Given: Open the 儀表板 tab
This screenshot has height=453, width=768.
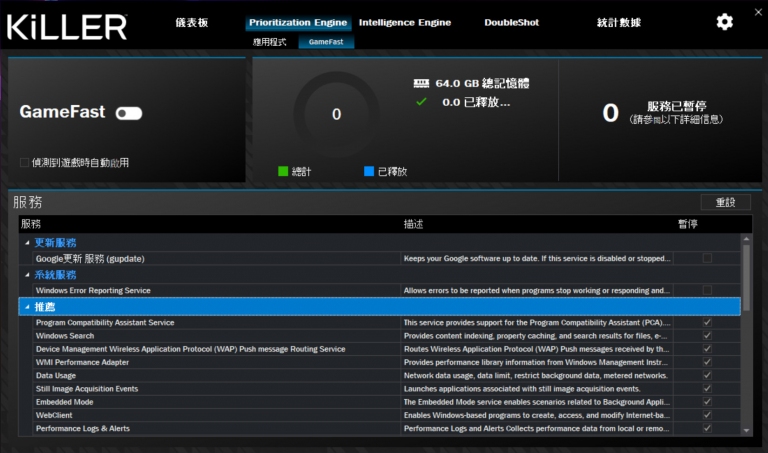Looking at the screenshot, I should pyautogui.click(x=192, y=23).
